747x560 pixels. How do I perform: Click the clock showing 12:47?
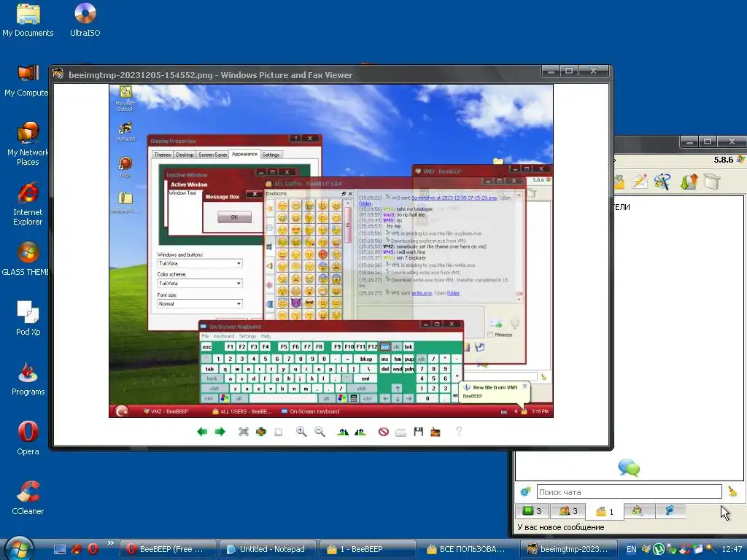pos(732,549)
